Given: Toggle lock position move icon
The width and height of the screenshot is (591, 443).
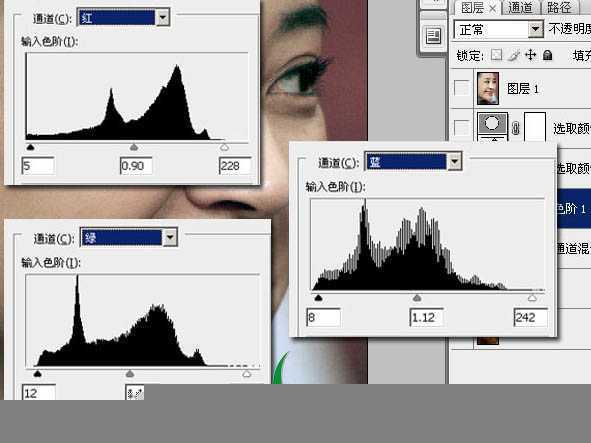Looking at the screenshot, I should [530, 55].
